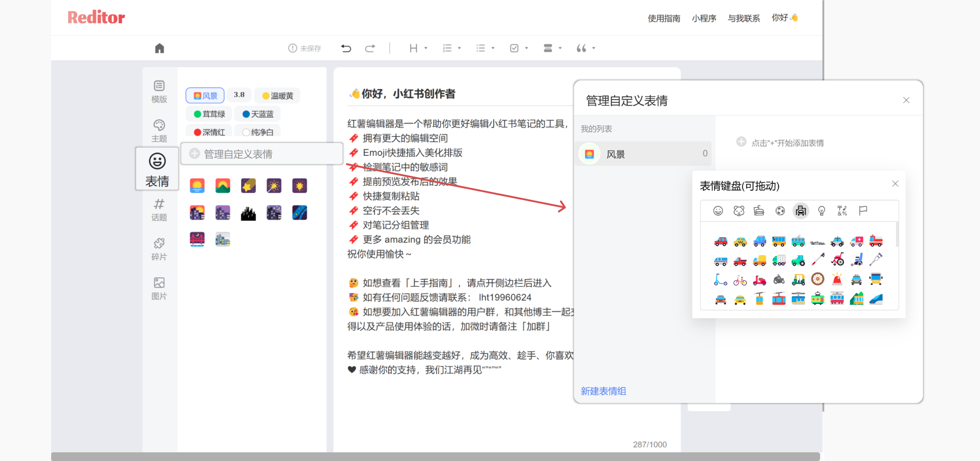This screenshot has width=980, height=461.
Task: Open the 话题 hashtag sidebar panel
Action: [159, 210]
